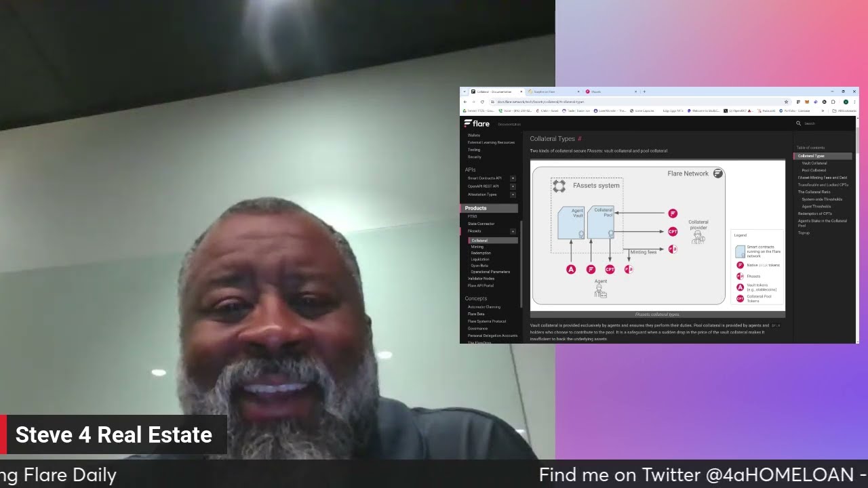Click the Agent Vault contract shape in the diagram
Viewport: 868px width, 488px height.
coord(571,222)
